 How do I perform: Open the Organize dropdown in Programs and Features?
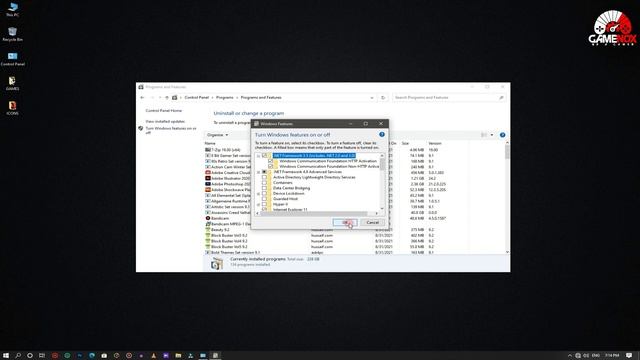coord(218,135)
